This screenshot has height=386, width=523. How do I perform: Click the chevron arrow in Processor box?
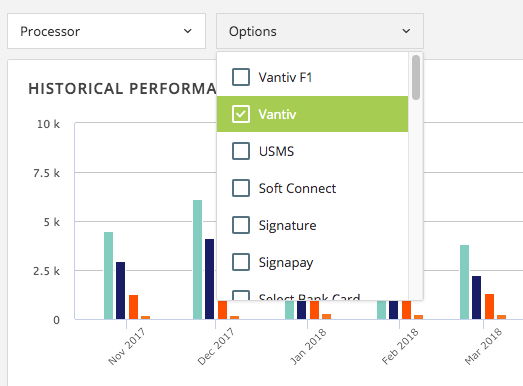[188, 31]
